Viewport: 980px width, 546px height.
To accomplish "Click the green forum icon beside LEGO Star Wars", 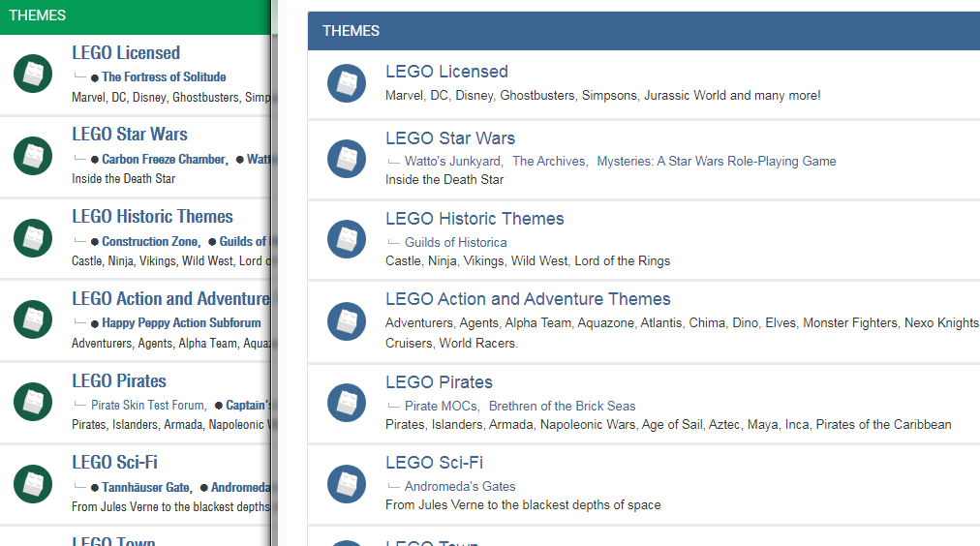I will click(33, 156).
